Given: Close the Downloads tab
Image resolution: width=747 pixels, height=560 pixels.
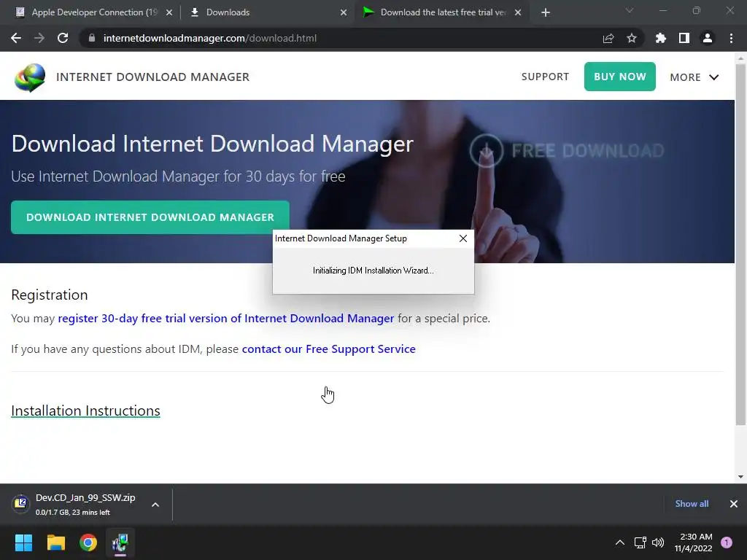Looking at the screenshot, I should pyautogui.click(x=344, y=12).
